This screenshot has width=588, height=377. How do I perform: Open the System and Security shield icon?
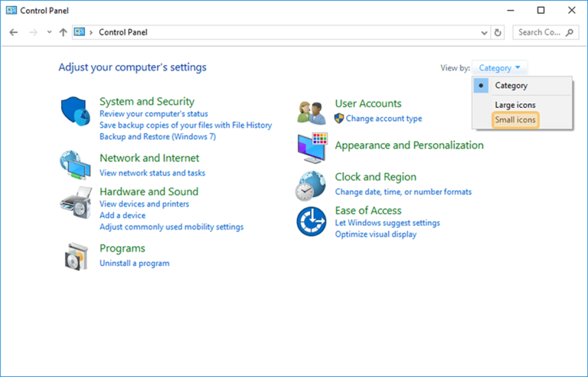point(75,111)
